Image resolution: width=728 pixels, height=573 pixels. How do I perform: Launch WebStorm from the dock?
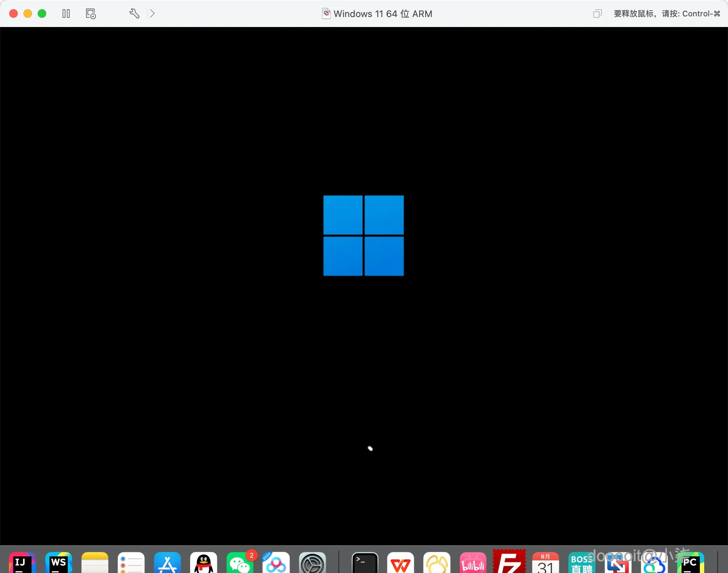(x=59, y=563)
